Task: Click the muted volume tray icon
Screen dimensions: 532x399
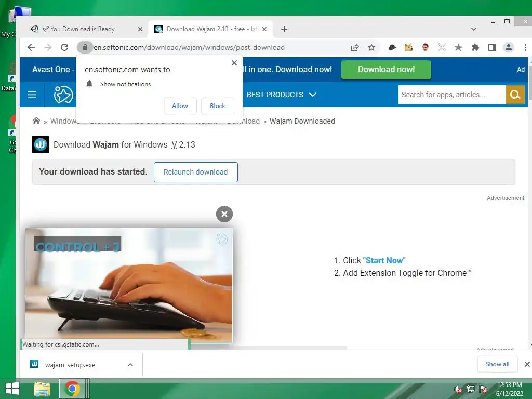Action: pyautogui.click(x=458, y=389)
